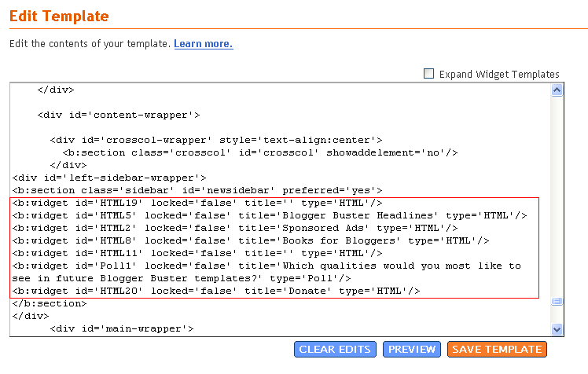Save the template with Save Template
The height and width of the screenshot is (374, 588).
point(497,350)
